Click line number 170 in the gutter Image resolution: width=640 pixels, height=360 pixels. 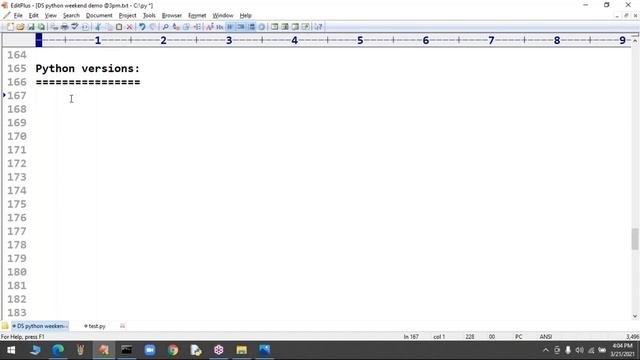pos(17,136)
